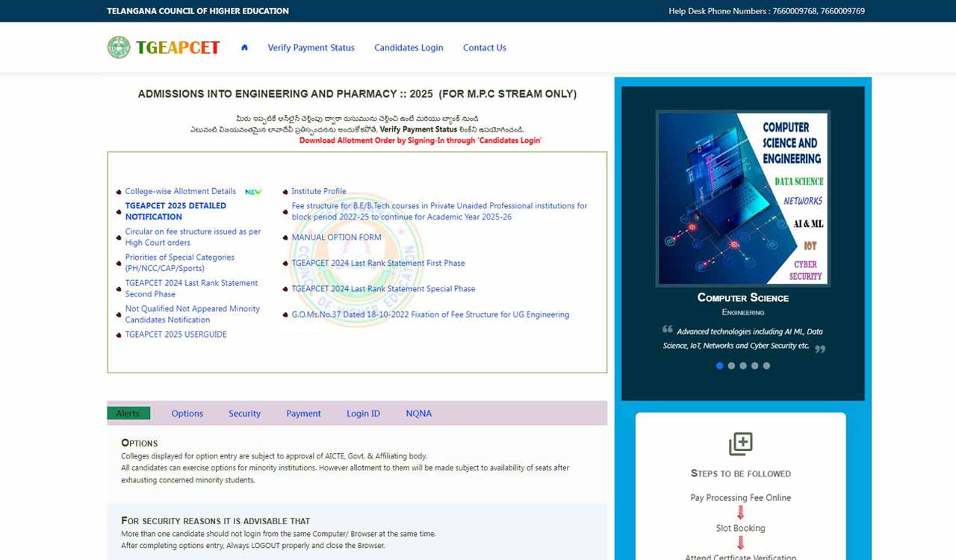Select the Payment tab
Screen dimensions: 956x560
pyautogui.click(x=303, y=414)
